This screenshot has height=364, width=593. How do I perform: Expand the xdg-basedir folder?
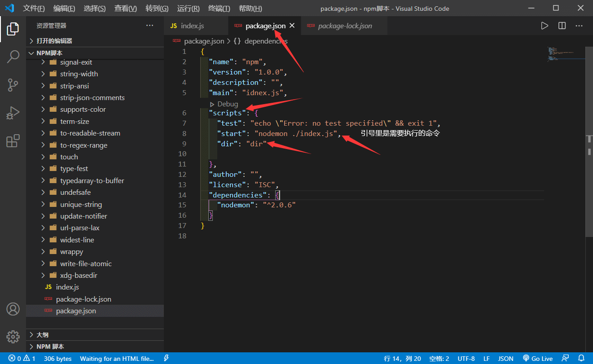click(x=95, y=275)
